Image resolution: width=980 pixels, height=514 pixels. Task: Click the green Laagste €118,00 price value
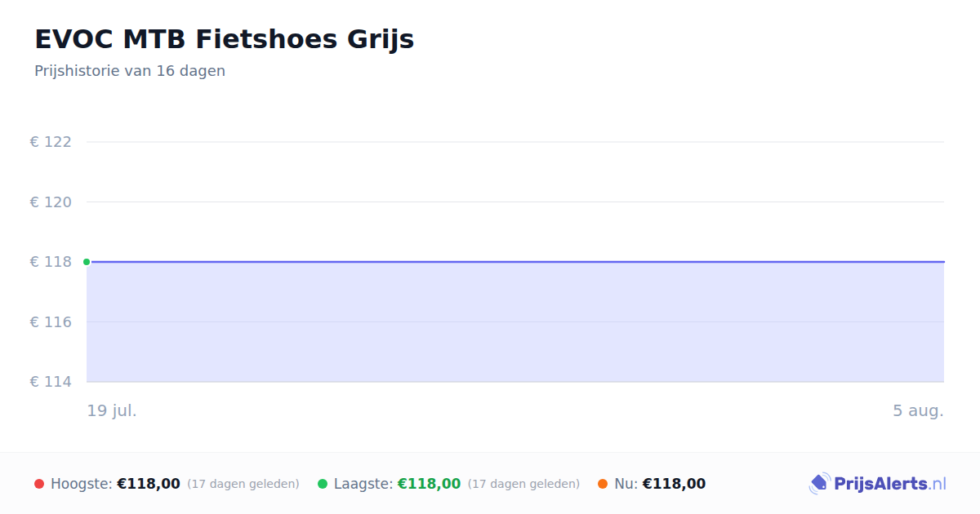429,484
